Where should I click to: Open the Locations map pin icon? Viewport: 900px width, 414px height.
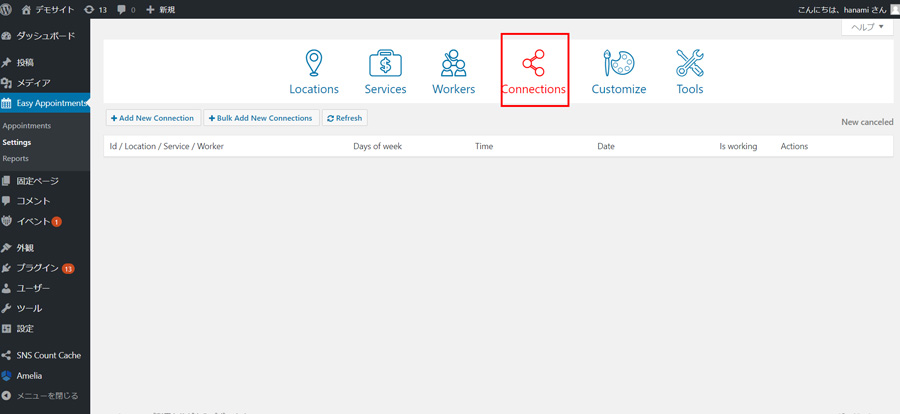(x=313, y=63)
